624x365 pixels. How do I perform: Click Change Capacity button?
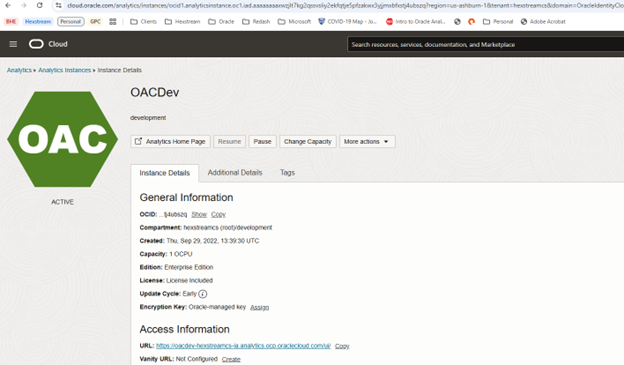click(x=308, y=141)
